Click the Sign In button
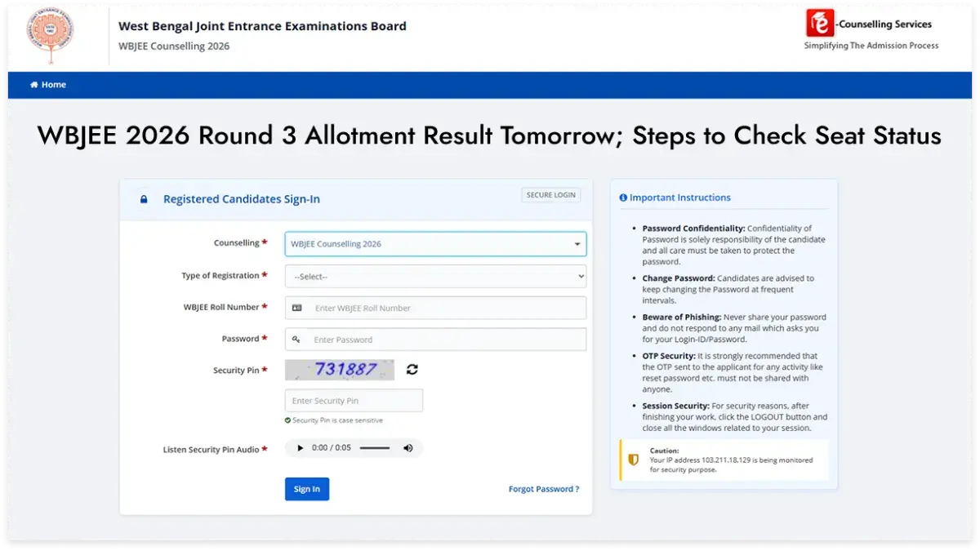 [x=307, y=489]
